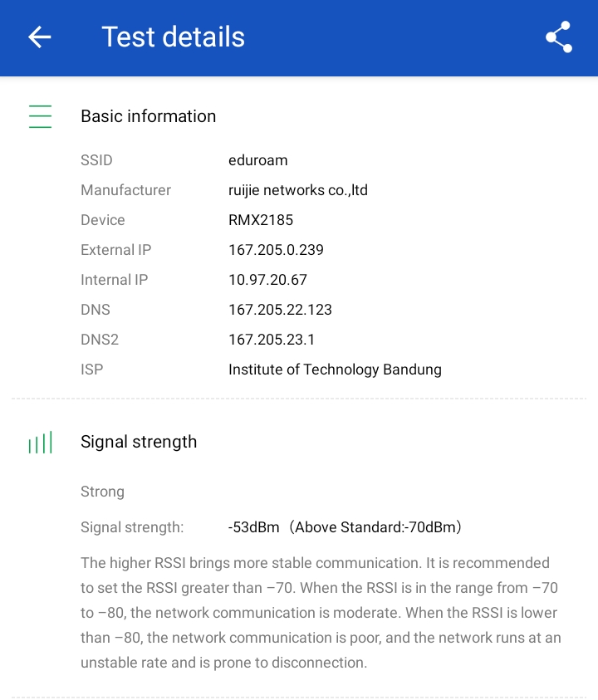Click the Signal strength bars icon
This screenshot has height=700, width=598.
point(40,443)
